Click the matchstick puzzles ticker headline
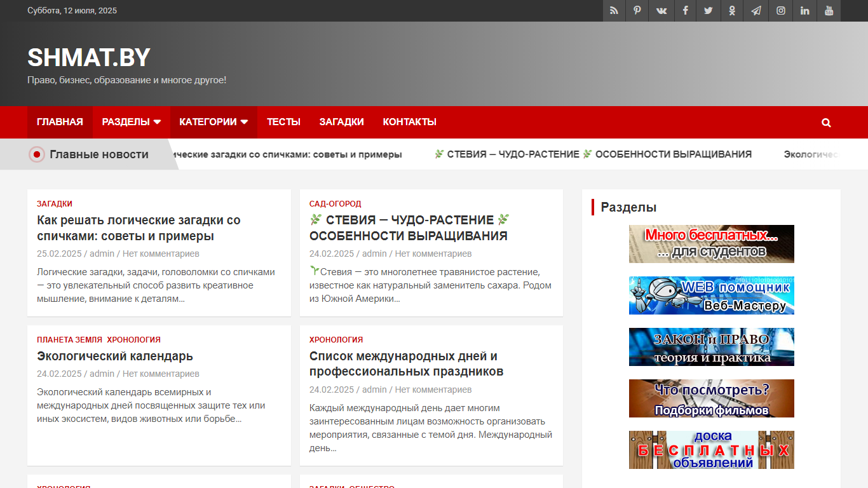This screenshot has width=868, height=488. pyautogui.click(x=287, y=154)
